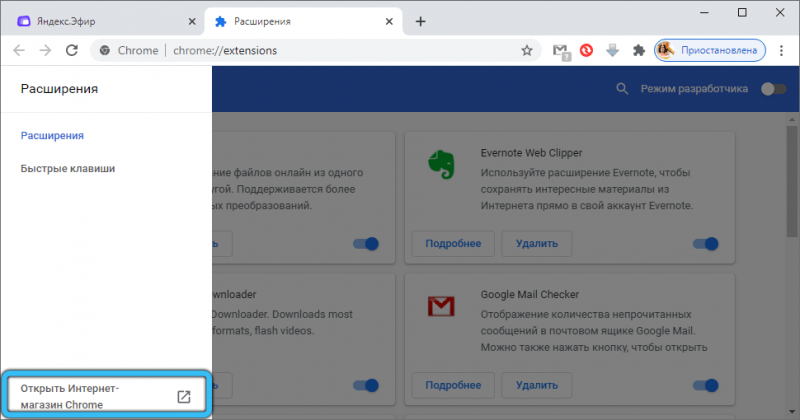Toggle Режим разработчика switch

773,89
